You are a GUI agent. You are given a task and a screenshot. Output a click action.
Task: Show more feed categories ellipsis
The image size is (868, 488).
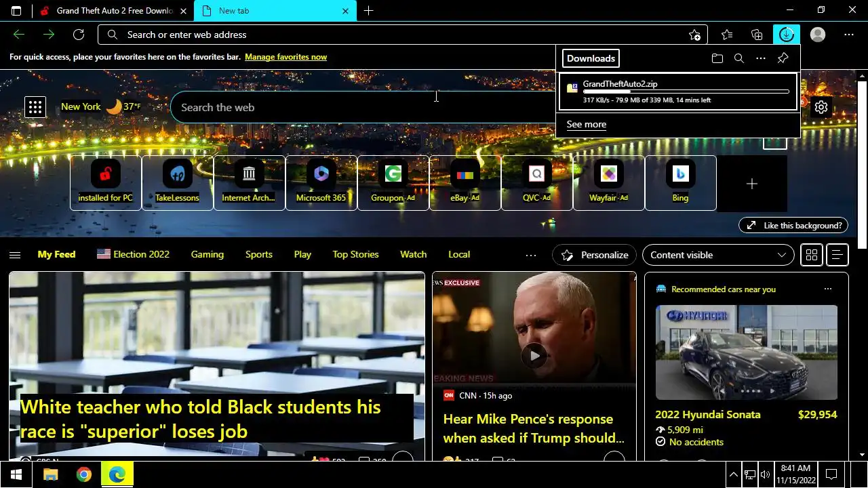531,255
